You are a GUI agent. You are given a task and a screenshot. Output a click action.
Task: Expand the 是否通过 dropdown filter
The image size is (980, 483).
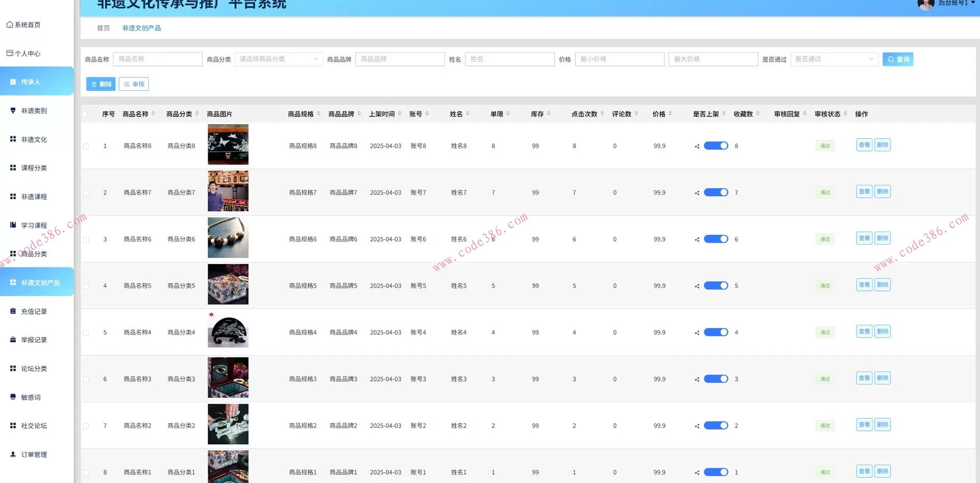tap(834, 59)
